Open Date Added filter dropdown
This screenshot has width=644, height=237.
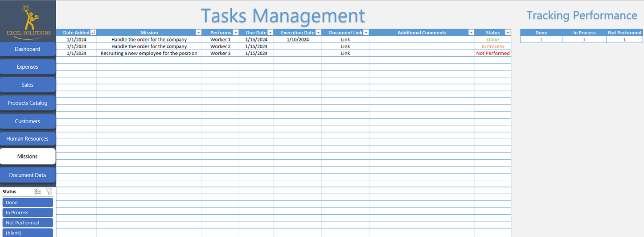click(x=93, y=33)
